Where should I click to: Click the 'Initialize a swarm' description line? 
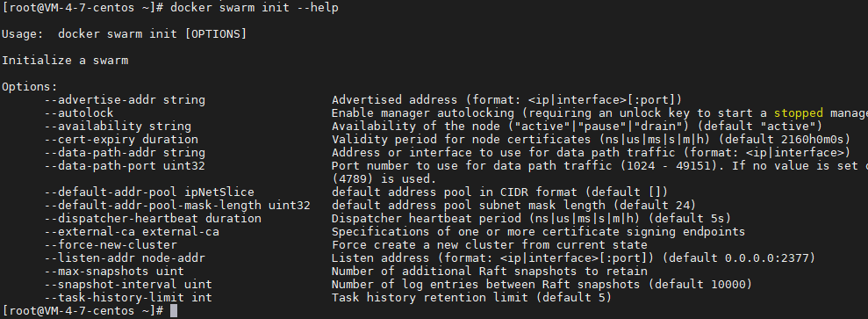(65, 61)
